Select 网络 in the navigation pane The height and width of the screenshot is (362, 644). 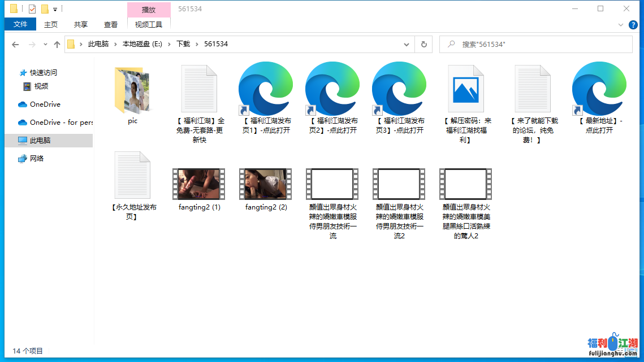[37, 159]
